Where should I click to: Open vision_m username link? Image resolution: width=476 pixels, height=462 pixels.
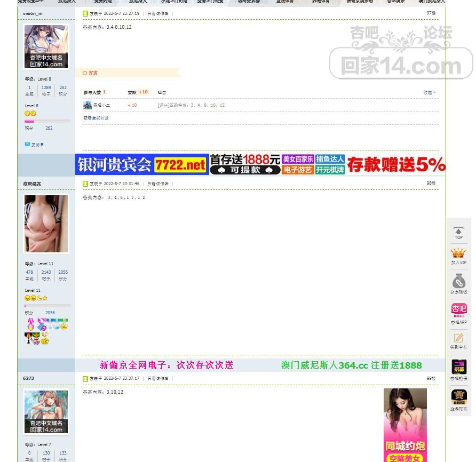point(33,13)
